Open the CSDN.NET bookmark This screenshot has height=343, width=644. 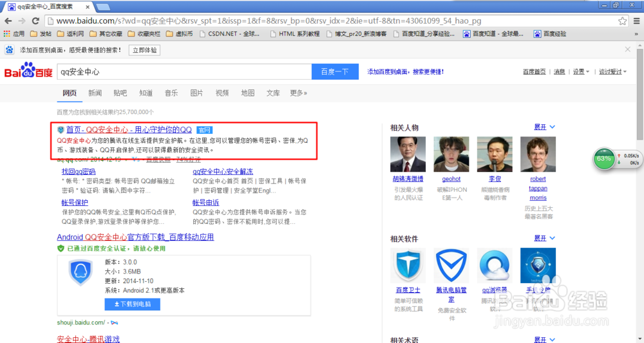coord(230,33)
